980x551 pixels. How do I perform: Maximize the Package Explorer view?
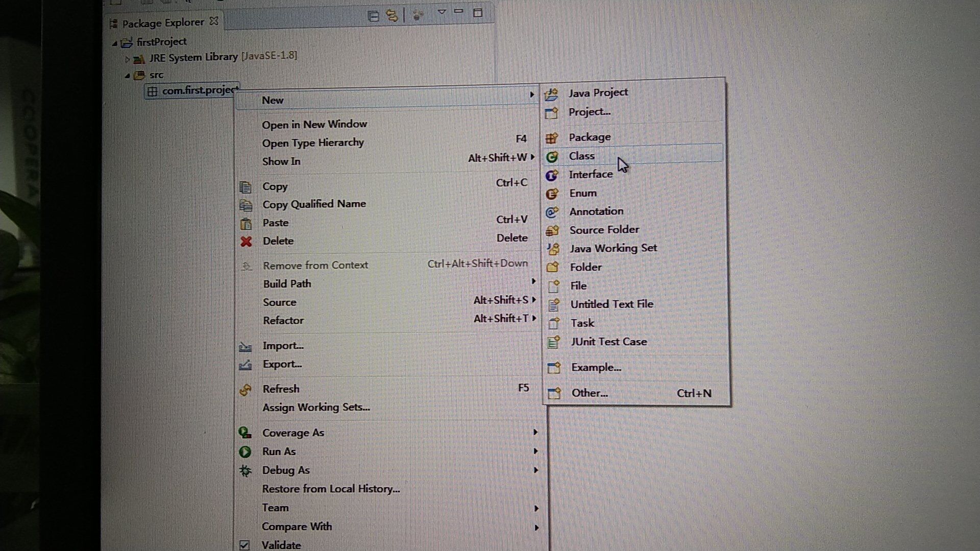pos(478,13)
